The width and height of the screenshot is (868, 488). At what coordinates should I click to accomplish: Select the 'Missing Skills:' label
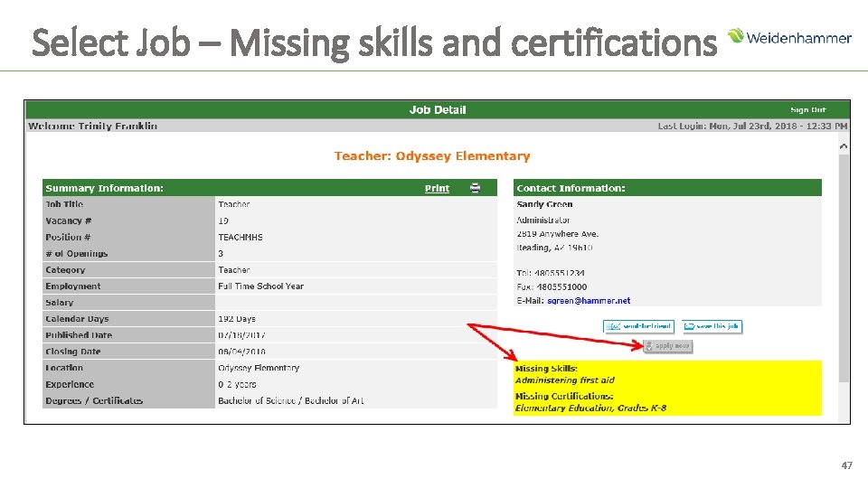(546, 369)
